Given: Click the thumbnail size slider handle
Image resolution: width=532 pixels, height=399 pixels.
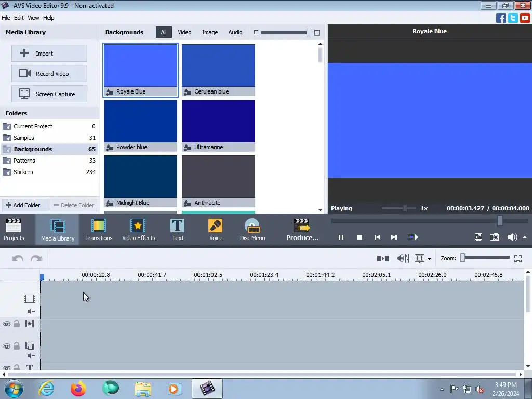Looking at the screenshot, I should [309, 33].
